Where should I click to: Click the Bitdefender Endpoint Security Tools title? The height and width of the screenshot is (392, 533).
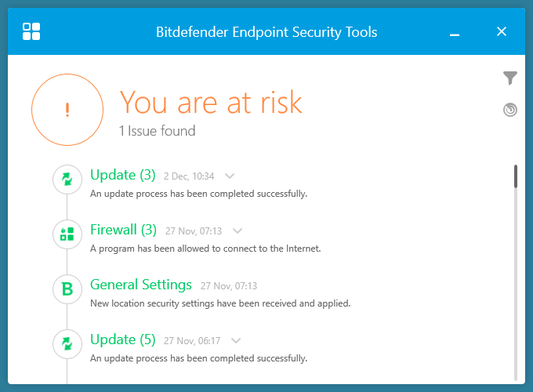coord(266,32)
